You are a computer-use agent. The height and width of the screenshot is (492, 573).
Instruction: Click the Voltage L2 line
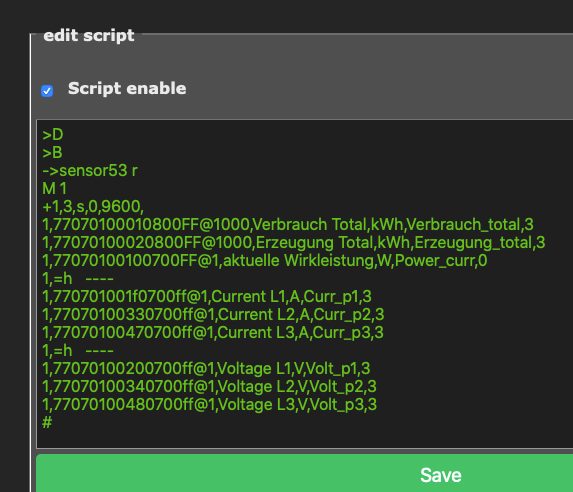[209, 386]
